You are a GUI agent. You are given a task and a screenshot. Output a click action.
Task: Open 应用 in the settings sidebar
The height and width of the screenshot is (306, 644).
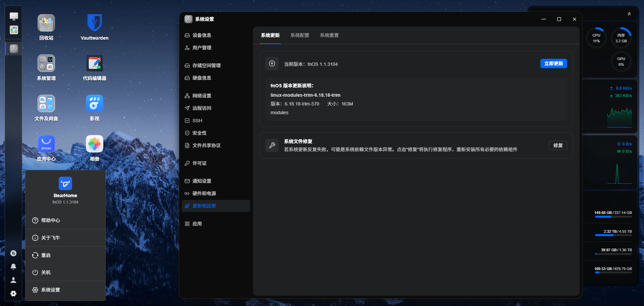click(216, 224)
